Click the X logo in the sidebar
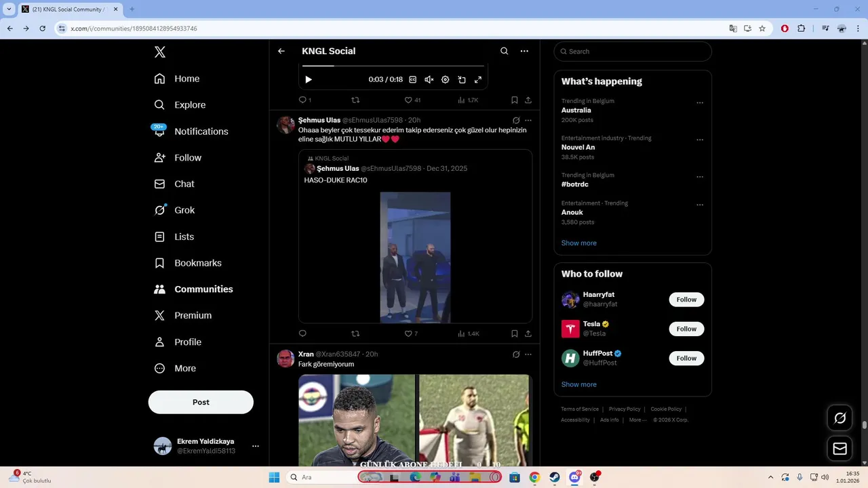868x488 pixels. pos(160,52)
